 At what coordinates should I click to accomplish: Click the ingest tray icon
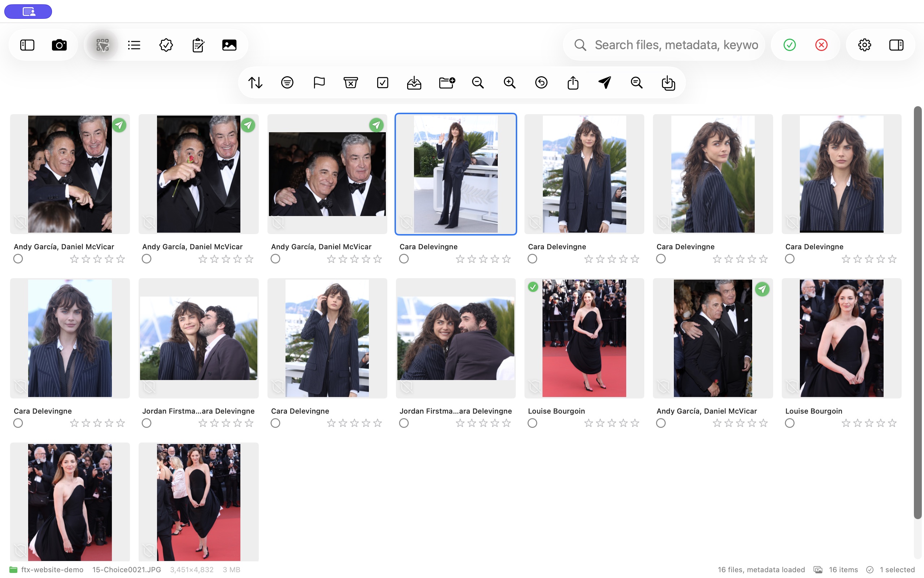click(x=414, y=83)
